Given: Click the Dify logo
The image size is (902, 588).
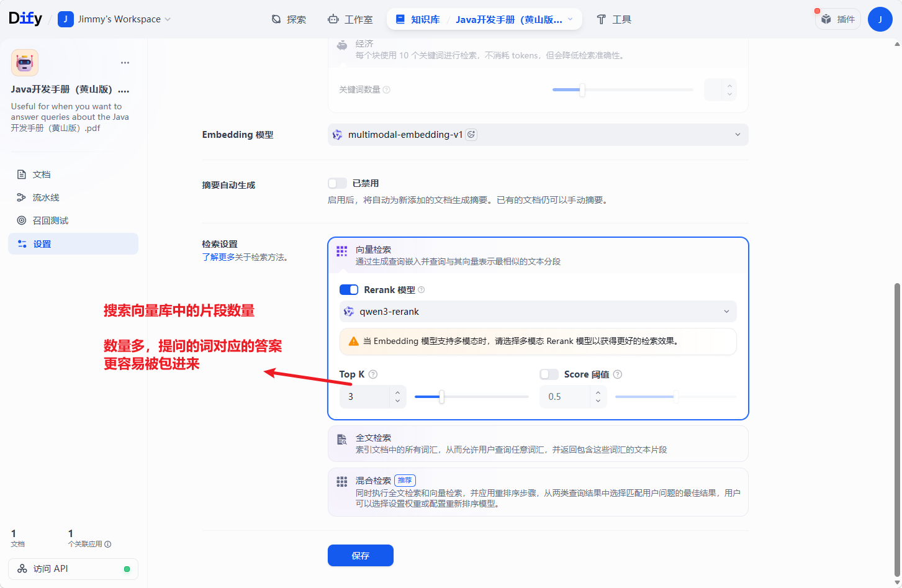Looking at the screenshot, I should click(x=25, y=19).
